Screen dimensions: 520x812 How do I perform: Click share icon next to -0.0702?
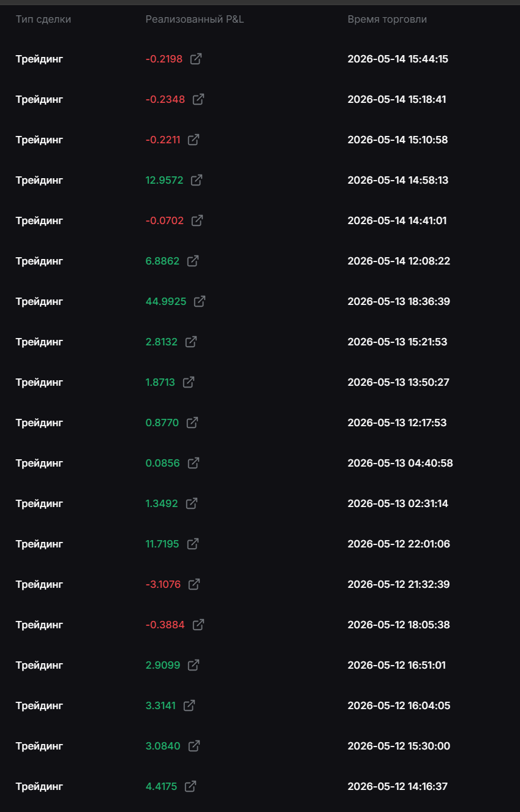pos(197,220)
